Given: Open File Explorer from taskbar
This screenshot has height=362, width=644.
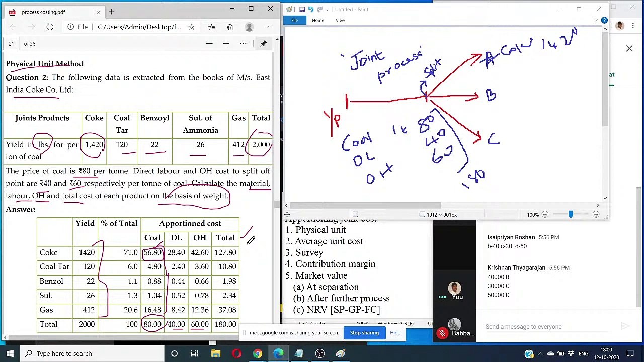Looking at the screenshot, I should (215, 353).
